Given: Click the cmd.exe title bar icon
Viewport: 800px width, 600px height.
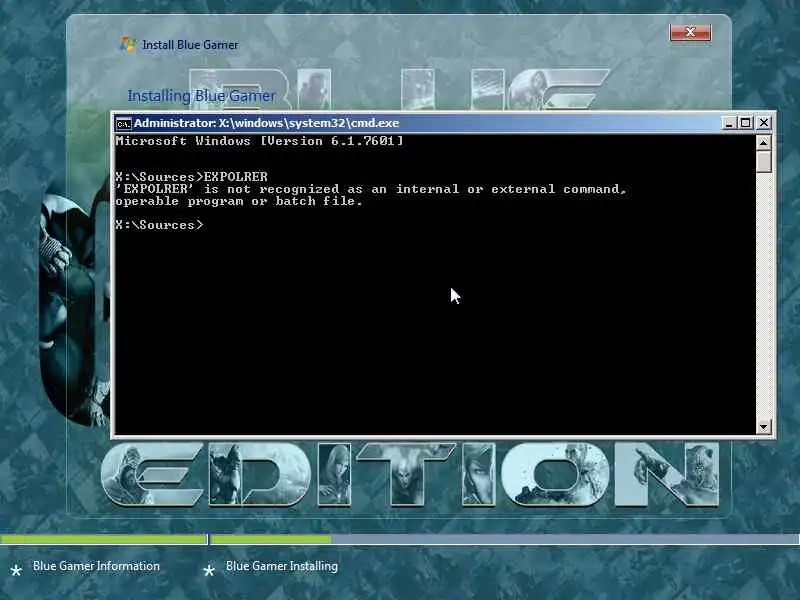Looking at the screenshot, I should (x=123, y=123).
